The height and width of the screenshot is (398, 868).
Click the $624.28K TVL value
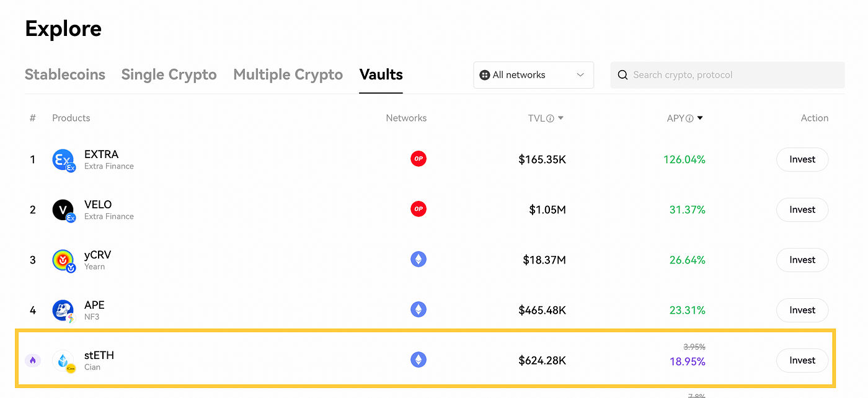[x=542, y=360]
